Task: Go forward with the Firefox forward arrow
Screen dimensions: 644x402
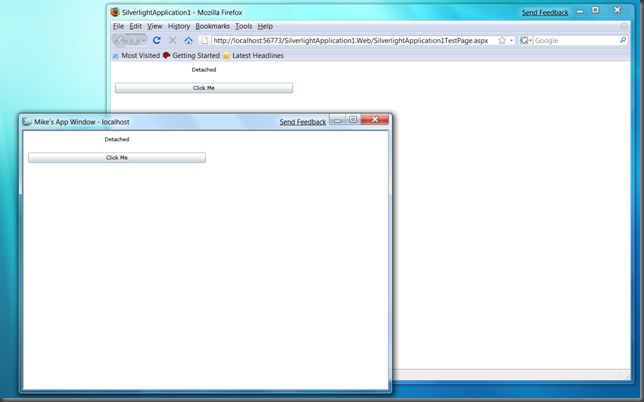Action: (x=134, y=40)
